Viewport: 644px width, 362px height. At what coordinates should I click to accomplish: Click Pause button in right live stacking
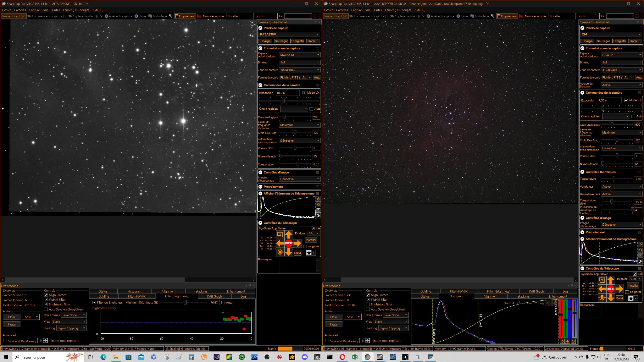coord(334,324)
